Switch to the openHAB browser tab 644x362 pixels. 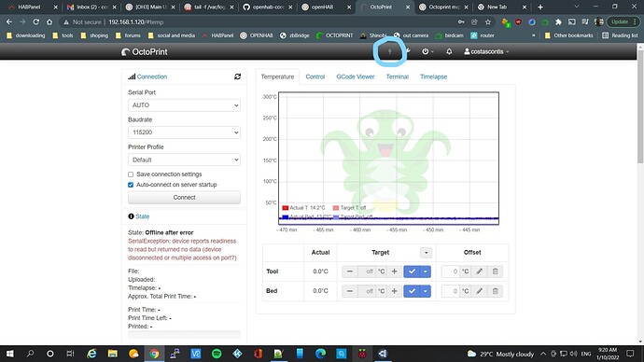click(x=327, y=7)
